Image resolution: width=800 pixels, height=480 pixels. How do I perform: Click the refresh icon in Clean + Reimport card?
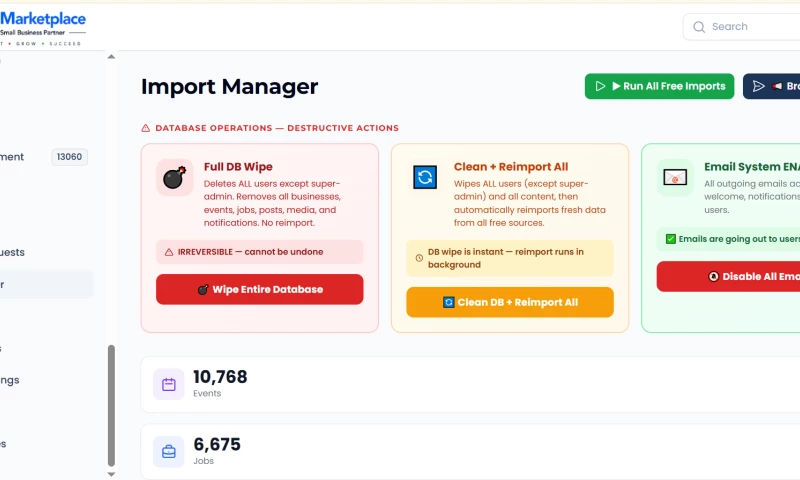pos(424,177)
